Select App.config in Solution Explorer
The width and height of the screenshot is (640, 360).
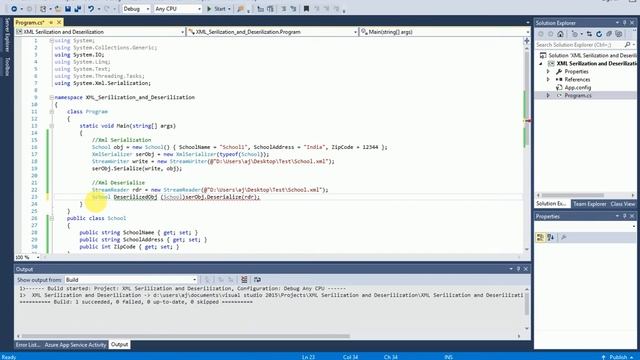[x=578, y=87]
